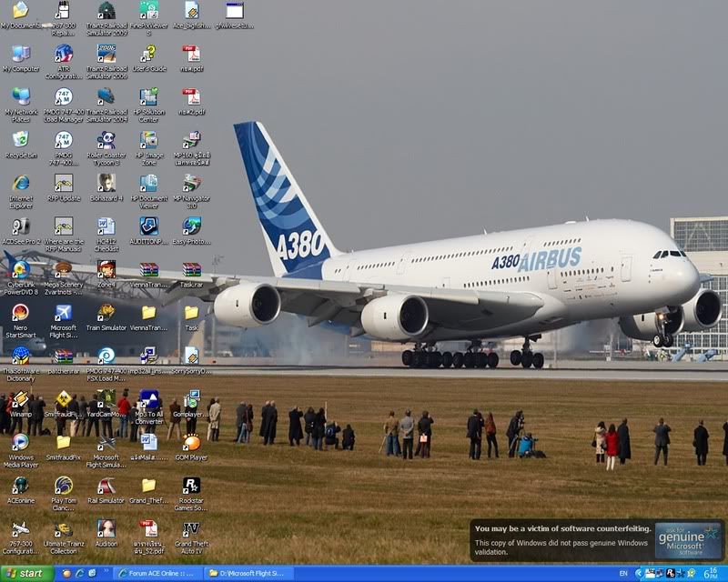Viewport: 728px width, 582px height.
Task: Select the Zone4 game shortcut
Action: [x=106, y=275]
